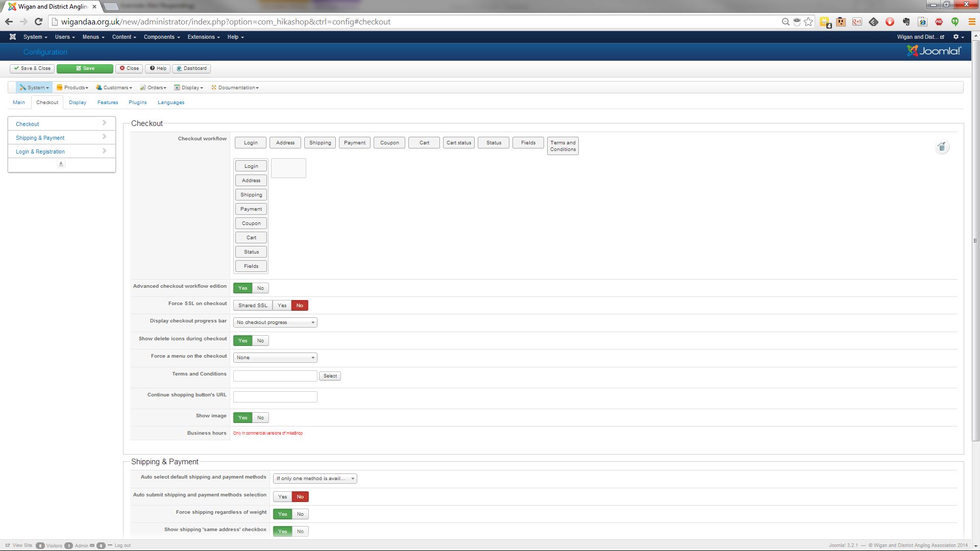The width and height of the screenshot is (980, 551).
Task: Click Select button for Terms and Conditions
Action: [x=330, y=376]
